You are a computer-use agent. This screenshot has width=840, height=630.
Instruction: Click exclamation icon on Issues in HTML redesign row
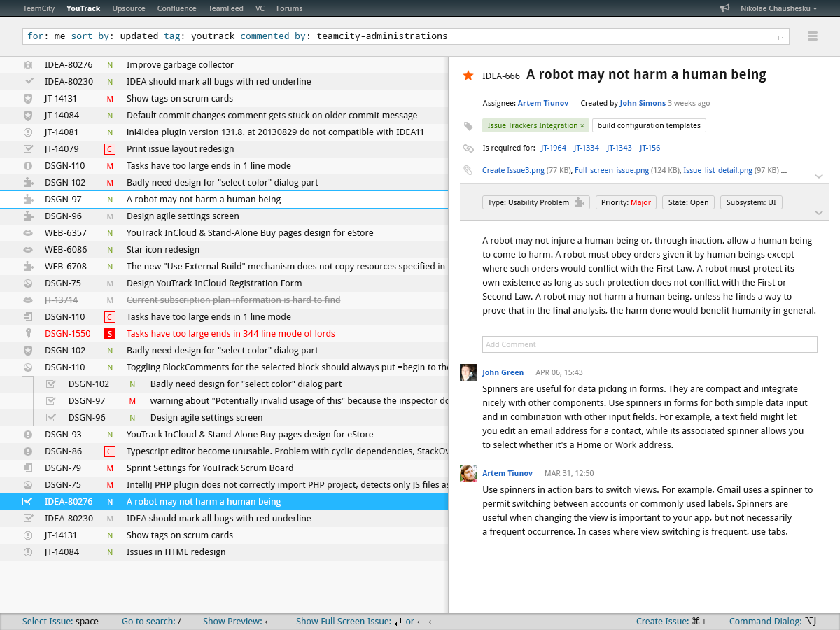pos(28,552)
